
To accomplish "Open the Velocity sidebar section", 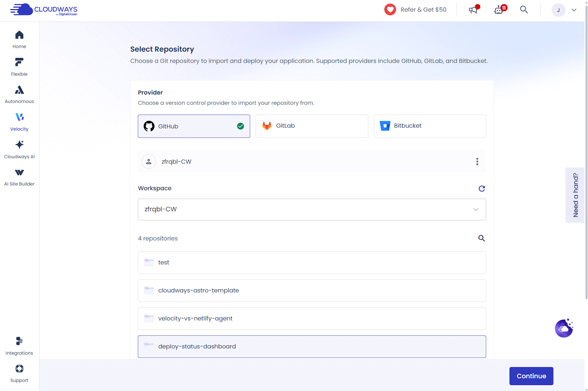I will click(x=19, y=122).
